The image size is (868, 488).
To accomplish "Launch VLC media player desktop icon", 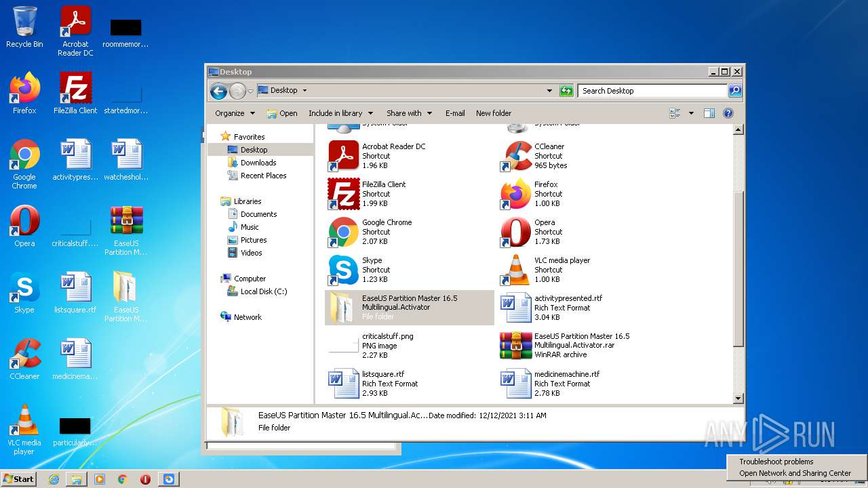I will pyautogui.click(x=24, y=430).
